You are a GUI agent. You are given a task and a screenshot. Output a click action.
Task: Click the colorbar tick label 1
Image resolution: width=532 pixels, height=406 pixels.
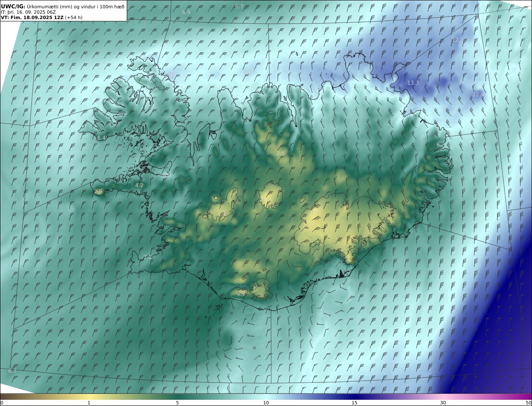(89, 403)
